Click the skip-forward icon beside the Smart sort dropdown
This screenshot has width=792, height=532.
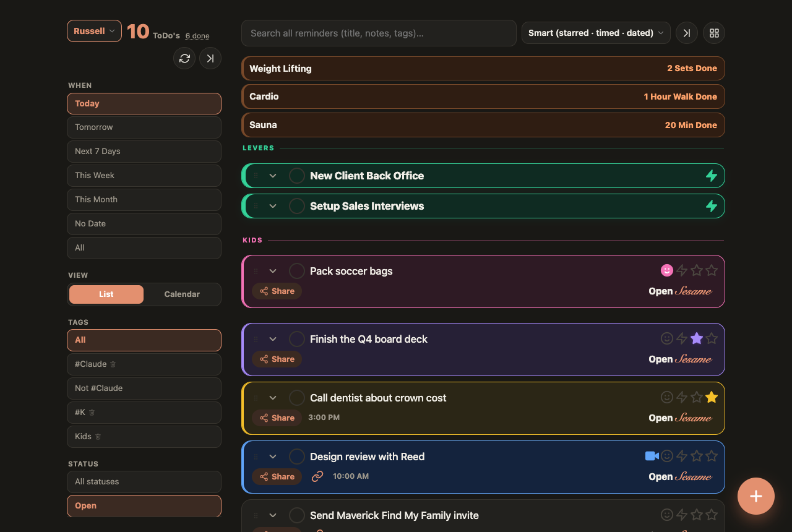point(687,33)
